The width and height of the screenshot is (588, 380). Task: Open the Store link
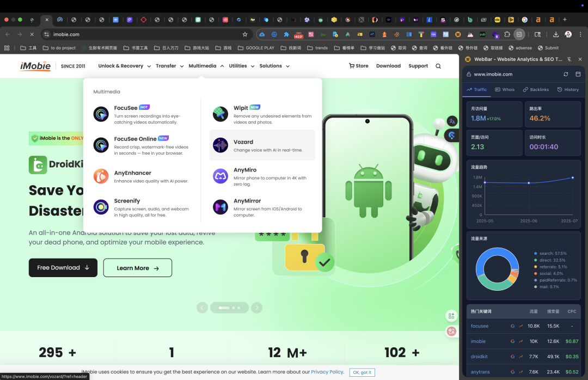click(358, 66)
